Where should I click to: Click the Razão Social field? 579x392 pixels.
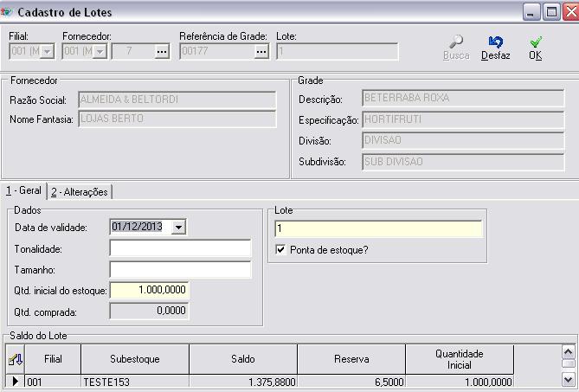177,100
